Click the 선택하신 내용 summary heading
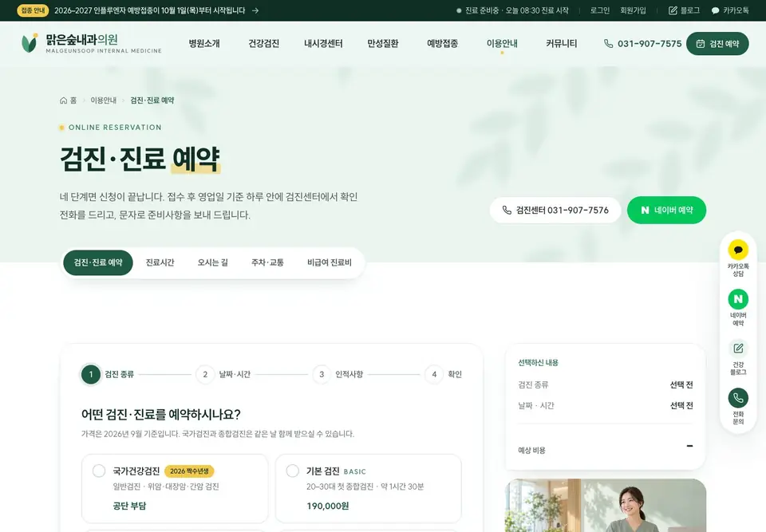766x532 pixels. tap(538, 362)
